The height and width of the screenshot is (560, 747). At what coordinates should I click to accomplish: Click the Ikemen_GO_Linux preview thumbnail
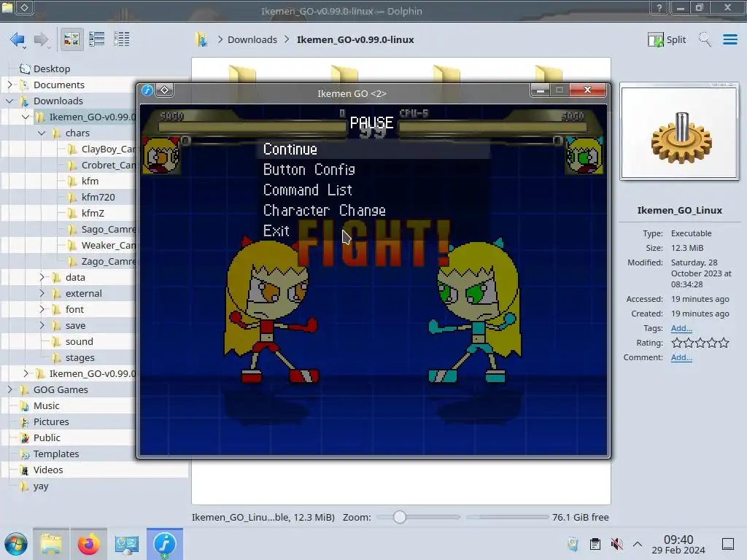679,131
